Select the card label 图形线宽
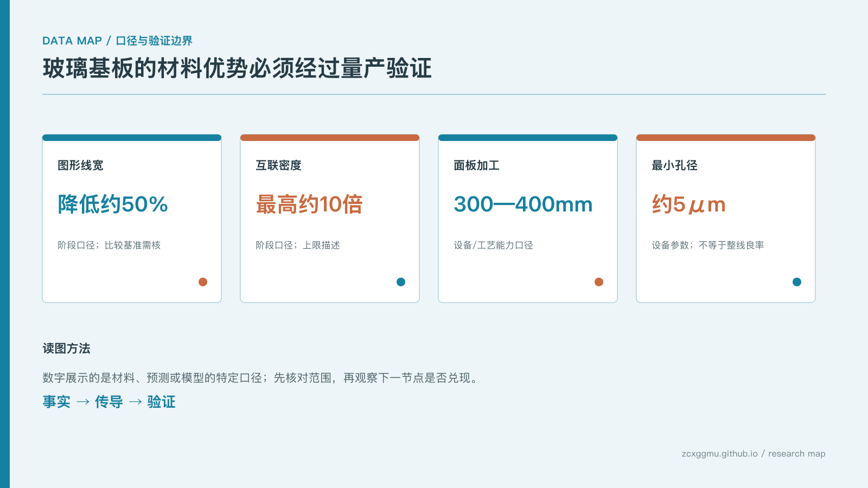This screenshot has height=488, width=868. click(x=80, y=165)
